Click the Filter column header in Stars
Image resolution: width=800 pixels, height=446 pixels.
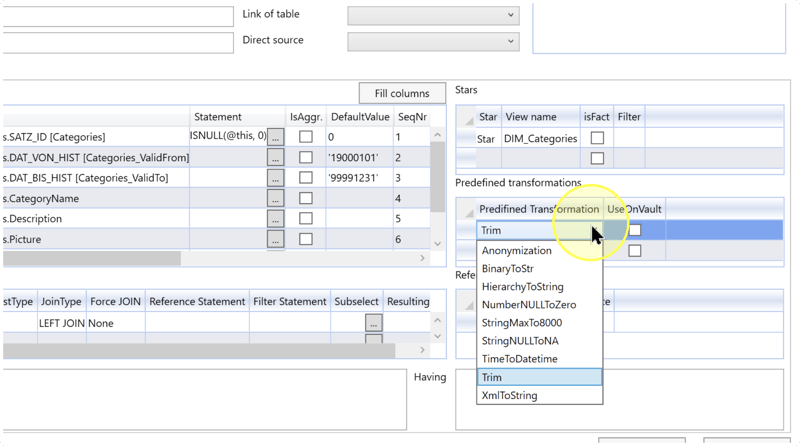pos(629,117)
